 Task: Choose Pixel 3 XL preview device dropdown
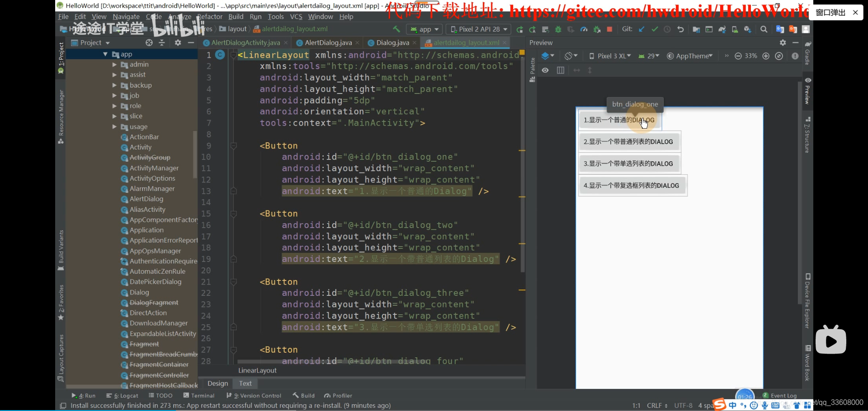610,56
